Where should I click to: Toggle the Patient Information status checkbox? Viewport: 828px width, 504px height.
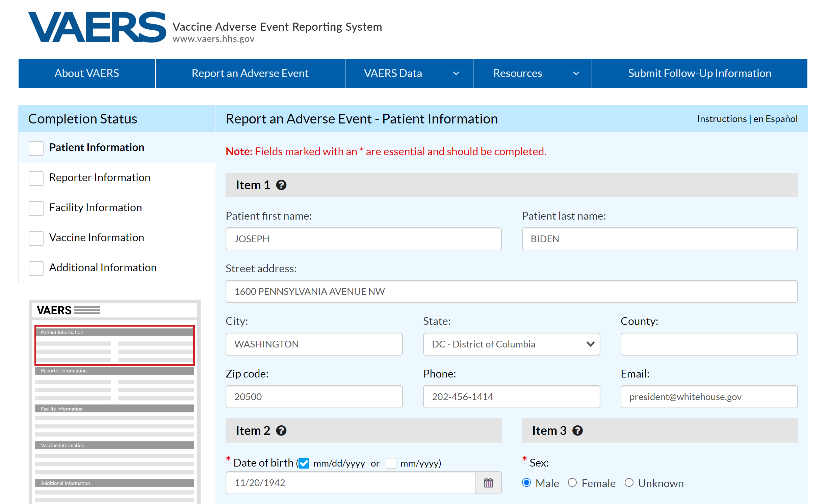(x=36, y=148)
